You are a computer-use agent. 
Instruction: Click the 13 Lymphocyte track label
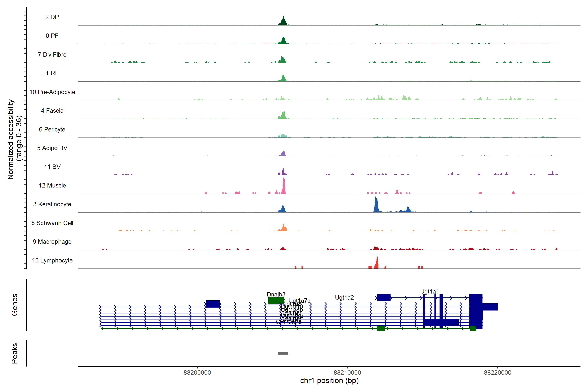52,260
